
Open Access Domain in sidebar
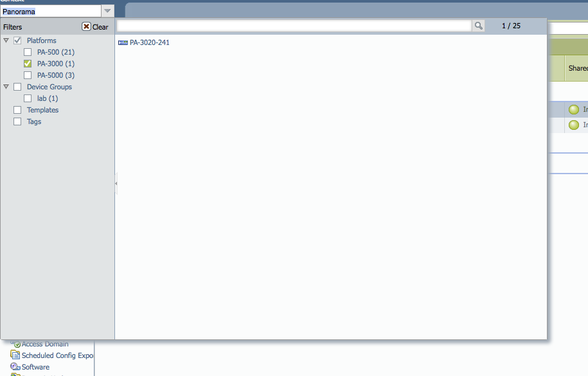click(x=45, y=344)
